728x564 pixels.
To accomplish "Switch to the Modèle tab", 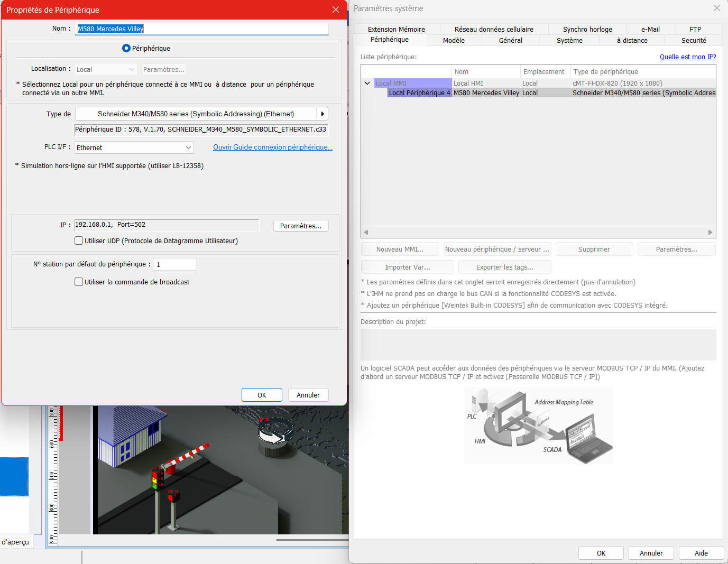I will tap(454, 41).
